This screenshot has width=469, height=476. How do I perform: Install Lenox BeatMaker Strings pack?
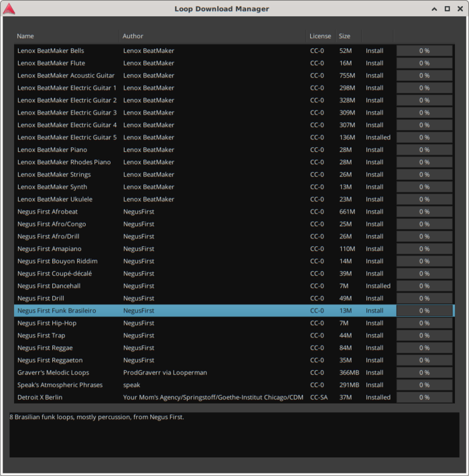tap(375, 175)
